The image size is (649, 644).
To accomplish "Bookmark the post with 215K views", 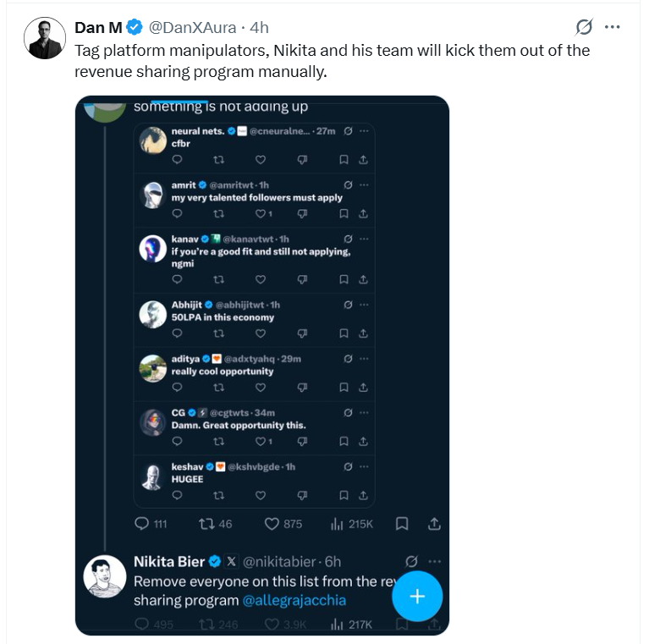I will pos(403,524).
